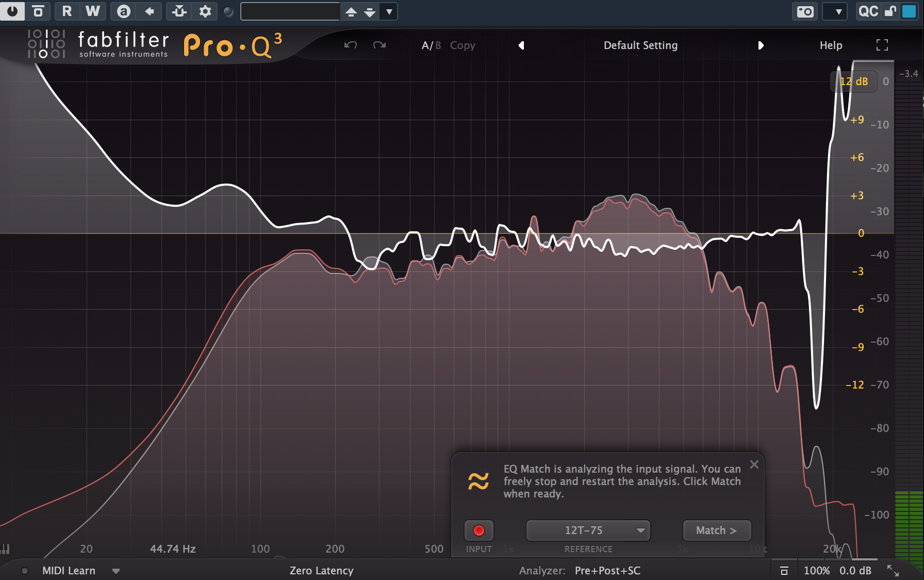The width and height of the screenshot is (924, 580).
Task: Open the 12 dB display range selector
Action: (x=854, y=82)
